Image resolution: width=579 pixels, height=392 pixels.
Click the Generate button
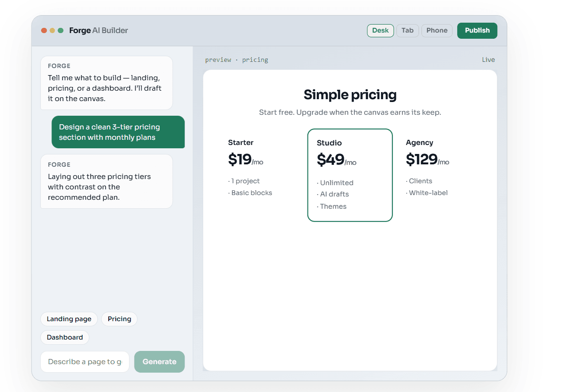click(159, 362)
